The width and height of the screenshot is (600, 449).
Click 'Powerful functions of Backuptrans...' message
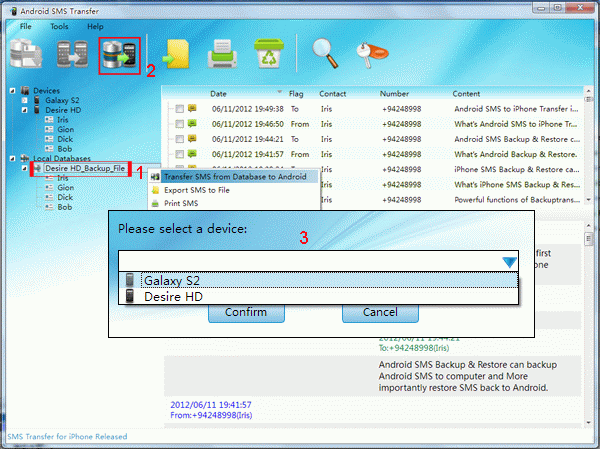pyautogui.click(x=517, y=200)
